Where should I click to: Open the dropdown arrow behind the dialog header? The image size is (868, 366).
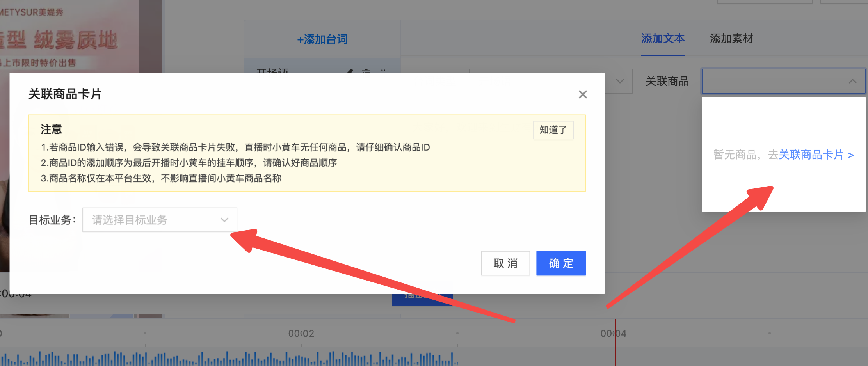620,81
